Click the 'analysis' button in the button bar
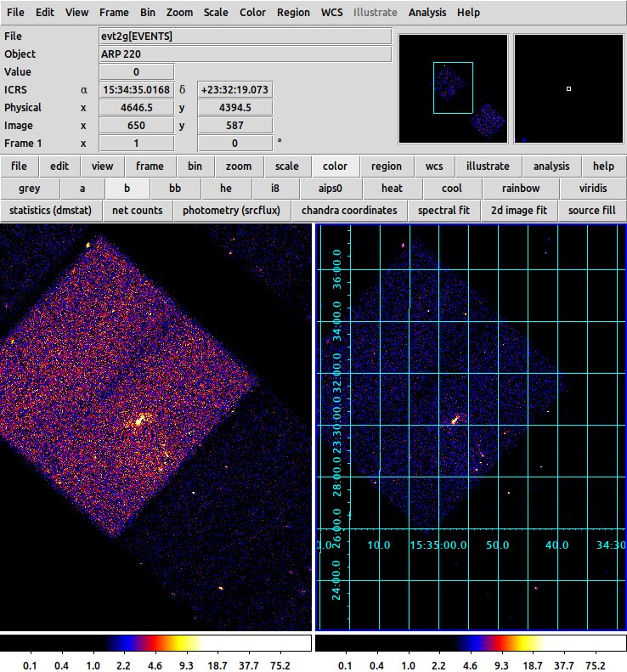The height and width of the screenshot is (672, 627). 551,167
